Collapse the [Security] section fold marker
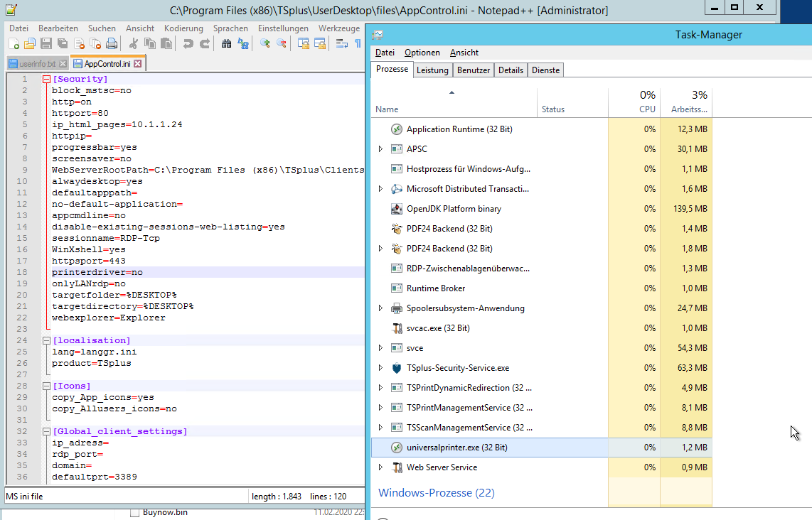812x520 pixels. tap(46, 80)
